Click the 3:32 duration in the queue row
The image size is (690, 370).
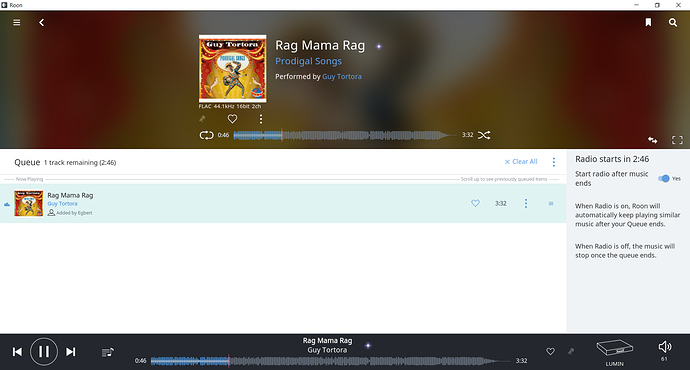(501, 203)
